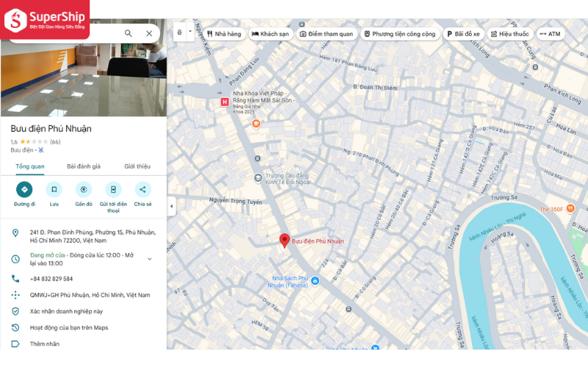Click the plus code QMWJ+GH Phú Nhuận
Viewport: 588px width, 368px height.
click(x=90, y=295)
